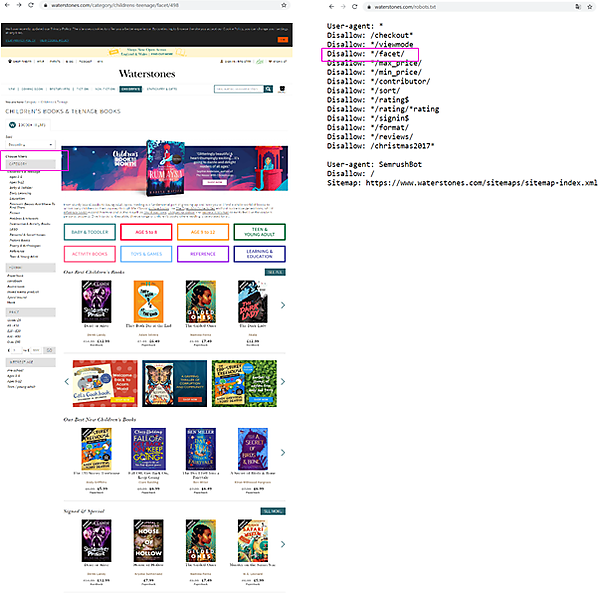Open the Children's navigation tab

pyautogui.click(x=130, y=88)
